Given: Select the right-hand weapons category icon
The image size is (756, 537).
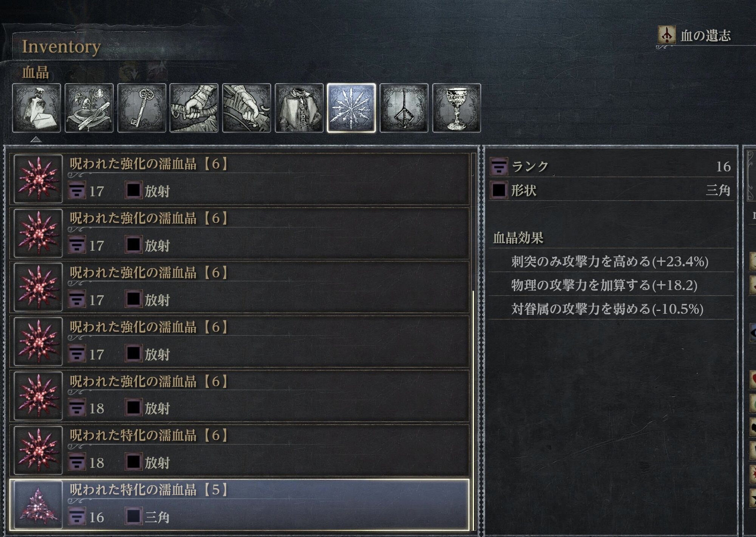Looking at the screenshot, I should [x=194, y=108].
